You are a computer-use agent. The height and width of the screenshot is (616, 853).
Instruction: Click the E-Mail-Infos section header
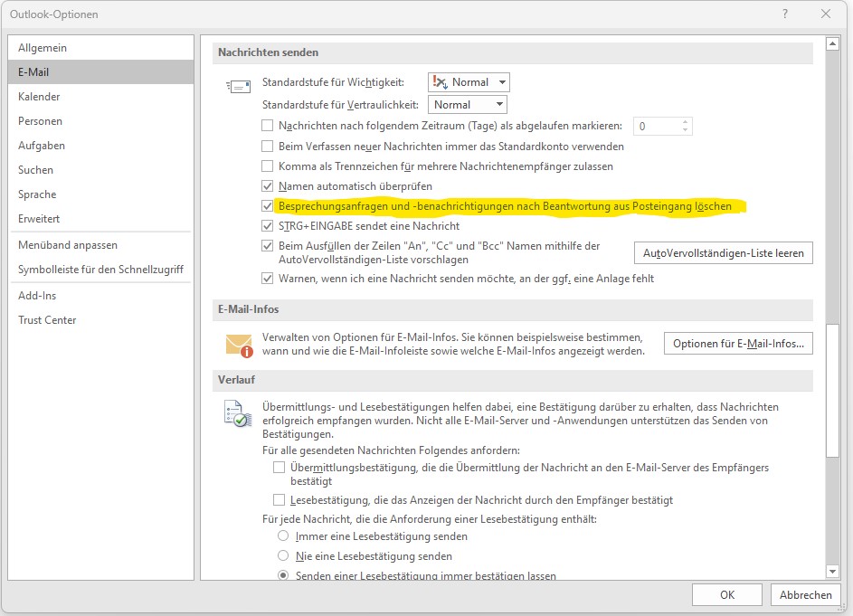coord(513,309)
